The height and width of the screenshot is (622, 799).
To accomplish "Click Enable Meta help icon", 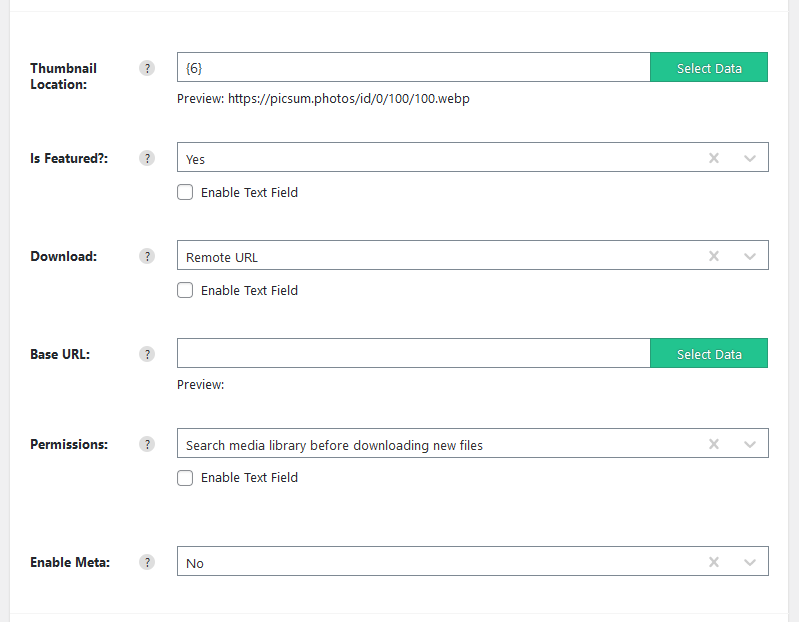I will coord(147,562).
